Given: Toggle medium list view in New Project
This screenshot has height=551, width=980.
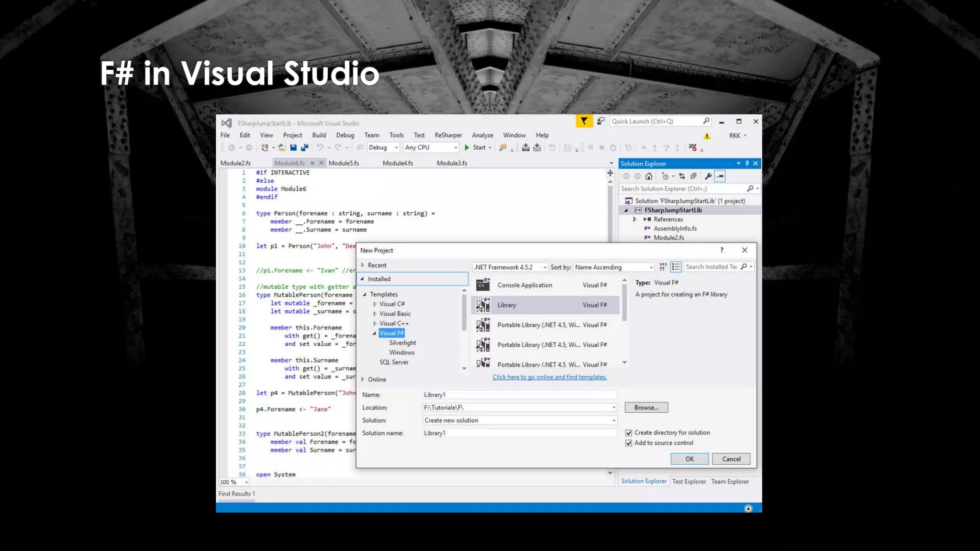Looking at the screenshot, I should tap(676, 267).
